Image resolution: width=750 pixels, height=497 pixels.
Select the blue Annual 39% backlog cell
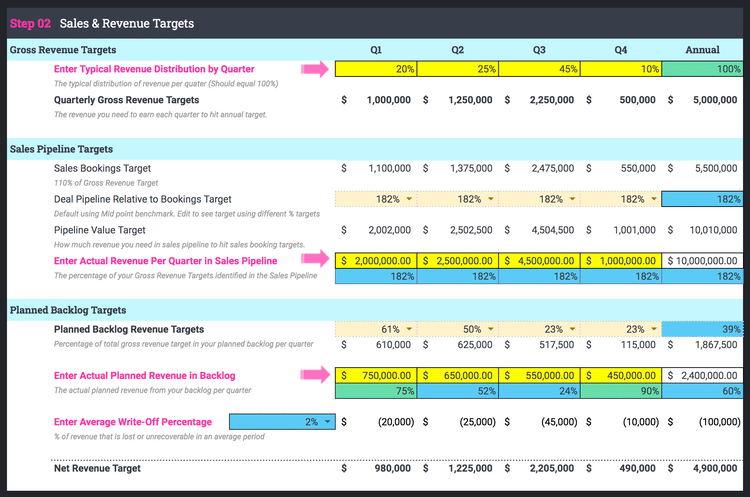click(x=703, y=329)
